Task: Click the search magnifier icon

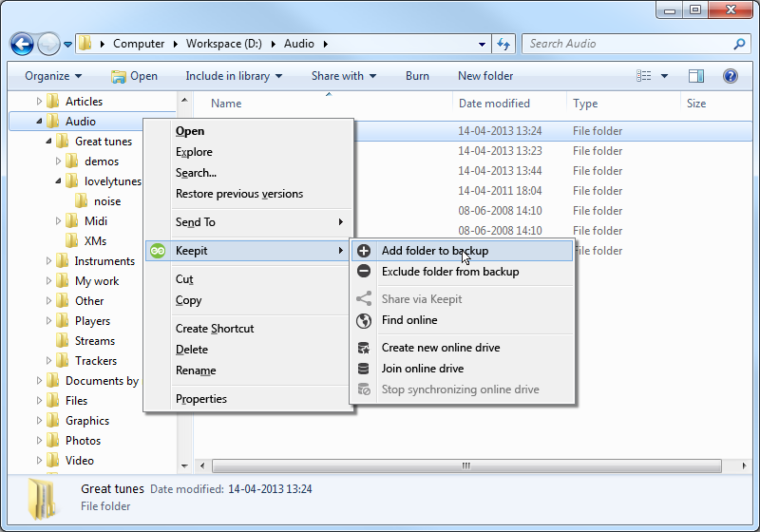Action: [739, 44]
